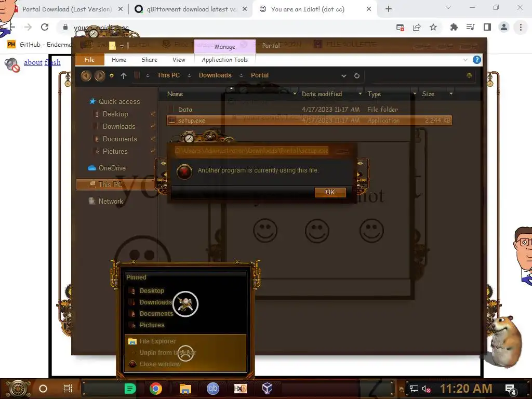Viewport: 532px width, 399px height.
Task: Switch to the Share ribbon tab
Action: tap(149, 60)
